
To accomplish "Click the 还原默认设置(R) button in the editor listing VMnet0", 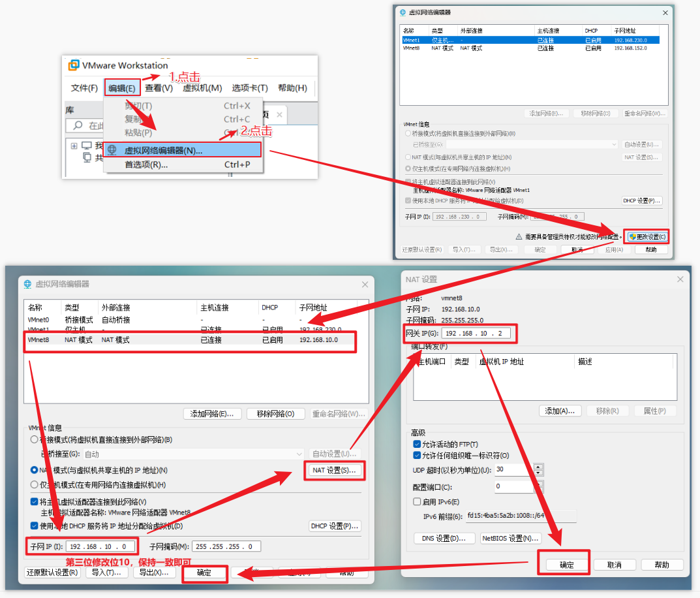I will click(x=52, y=573).
